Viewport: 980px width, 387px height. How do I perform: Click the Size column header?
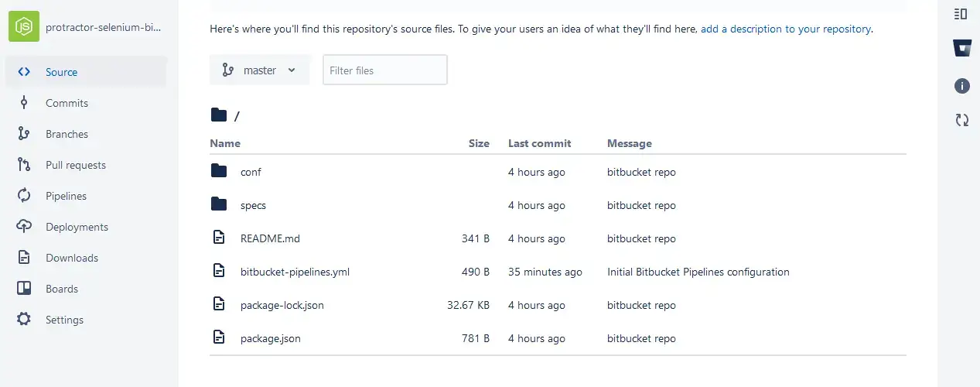[479, 143]
